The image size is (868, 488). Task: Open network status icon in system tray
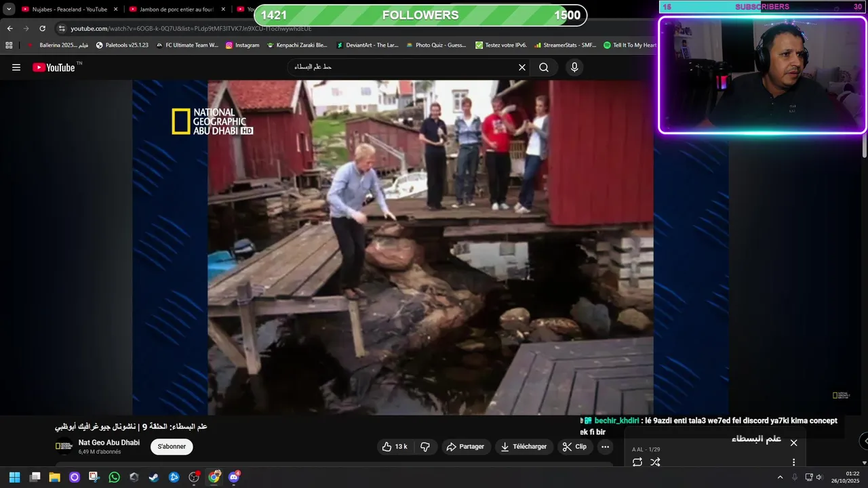click(x=808, y=477)
